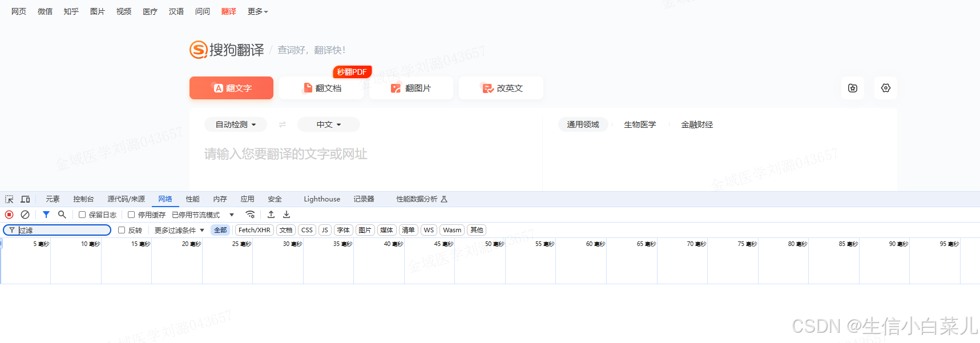Screen dimensions: 980x343
Task: Stop recording network log
Action: 9,215
